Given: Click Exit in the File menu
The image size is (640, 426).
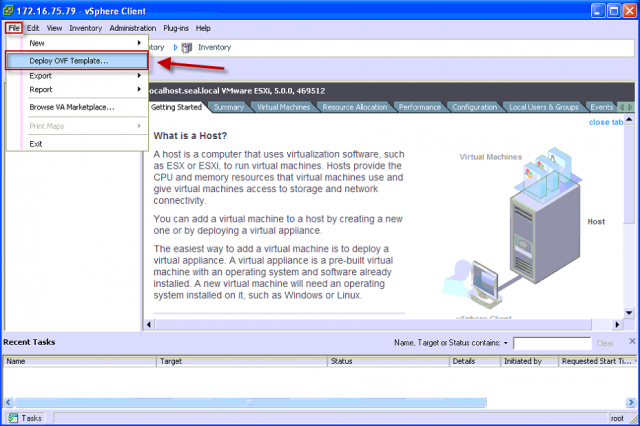Looking at the screenshot, I should coord(78,144).
